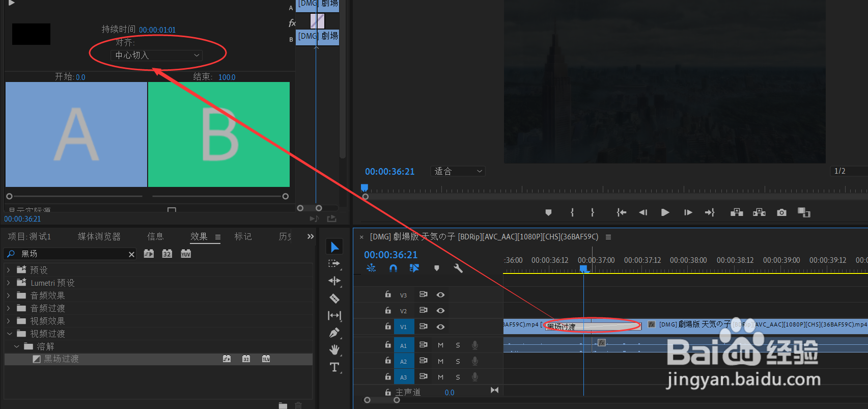Toggle V1 track visibility eye
868x409 pixels.
[x=441, y=327]
